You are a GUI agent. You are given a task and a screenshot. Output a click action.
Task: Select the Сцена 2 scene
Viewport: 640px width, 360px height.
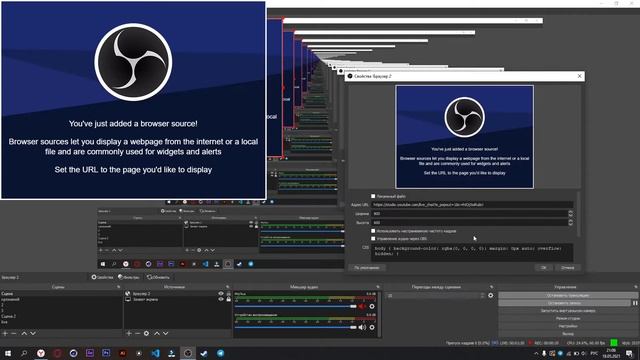click(x=9, y=316)
